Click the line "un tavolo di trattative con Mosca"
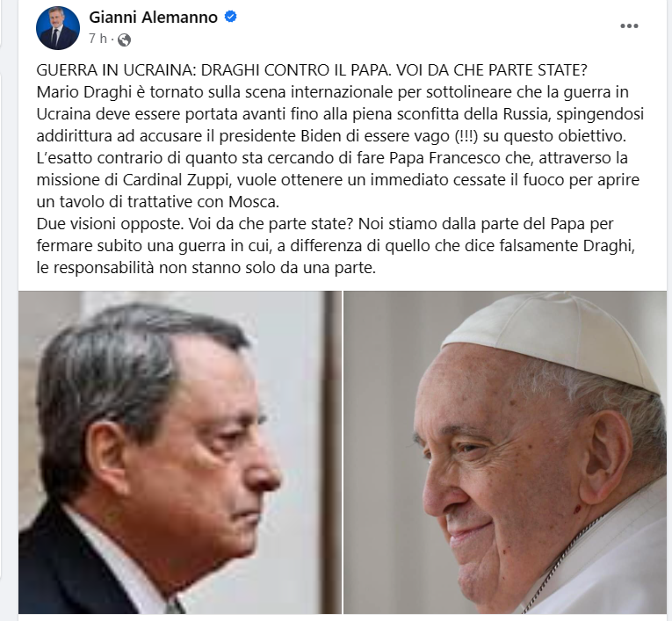 point(158,202)
